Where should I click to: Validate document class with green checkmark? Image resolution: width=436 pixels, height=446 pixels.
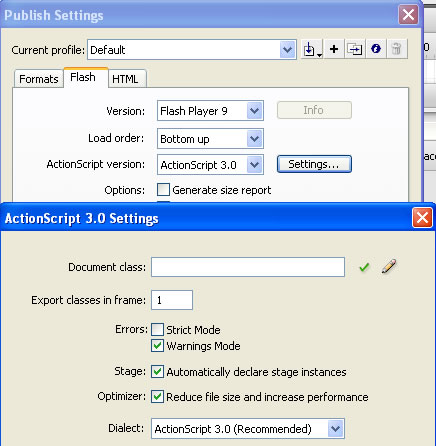(364, 267)
